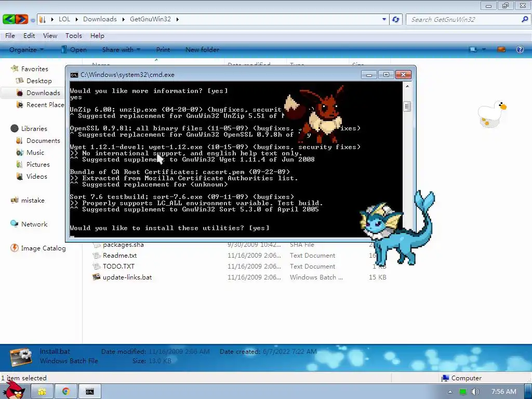Select the Readme.txt file
Screen dimensions: 532x399
click(x=119, y=256)
